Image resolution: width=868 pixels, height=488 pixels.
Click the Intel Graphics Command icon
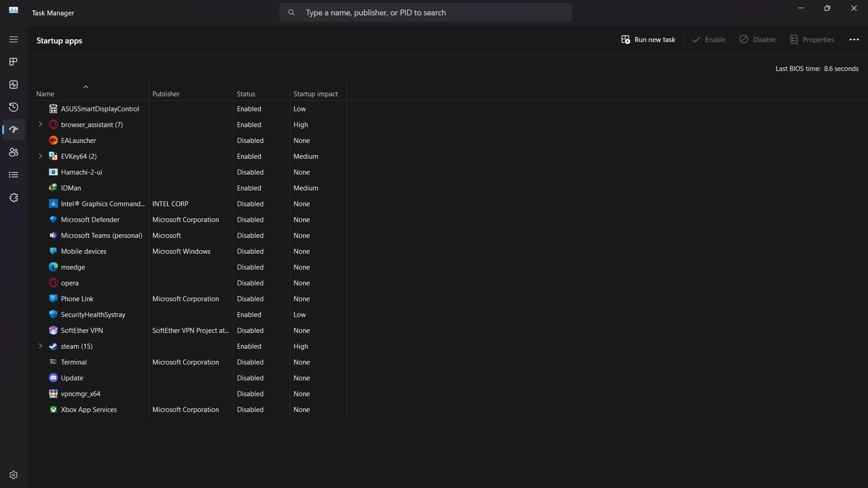tap(53, 204)
